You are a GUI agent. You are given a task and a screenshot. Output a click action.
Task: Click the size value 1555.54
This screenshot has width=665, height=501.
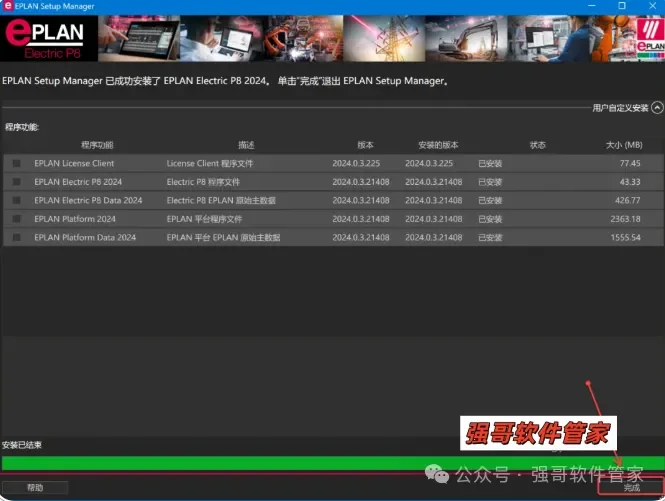[626, 238]
